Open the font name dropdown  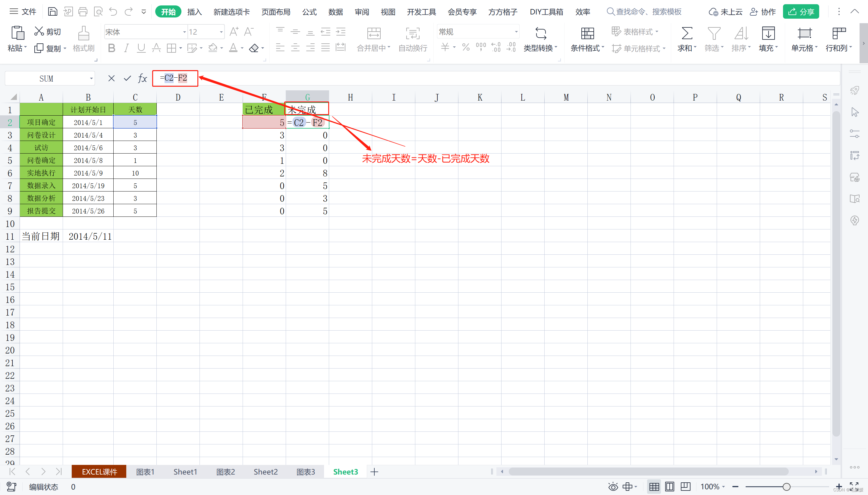(x=184, y=32)
